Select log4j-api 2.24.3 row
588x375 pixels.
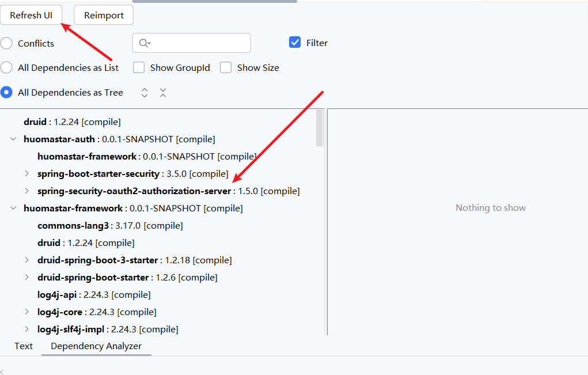tap(94, 294)
